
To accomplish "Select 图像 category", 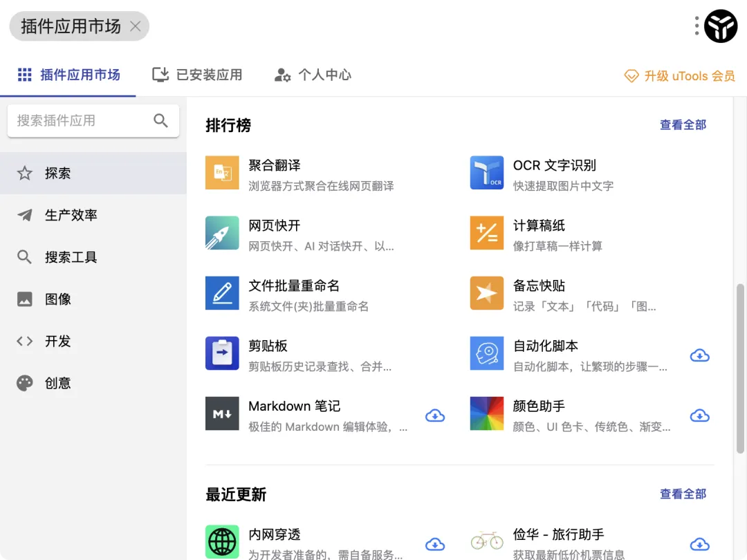I will [x=93, y=299].
